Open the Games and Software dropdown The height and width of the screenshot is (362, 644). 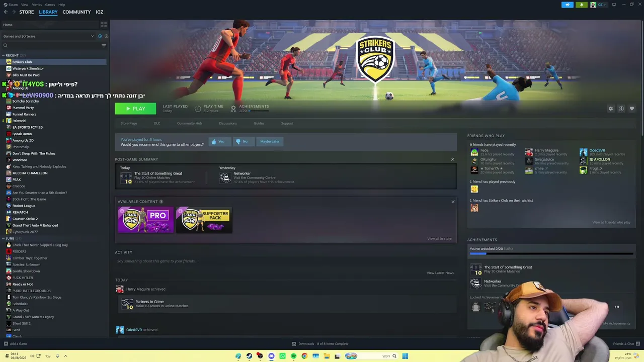point(48,36)
